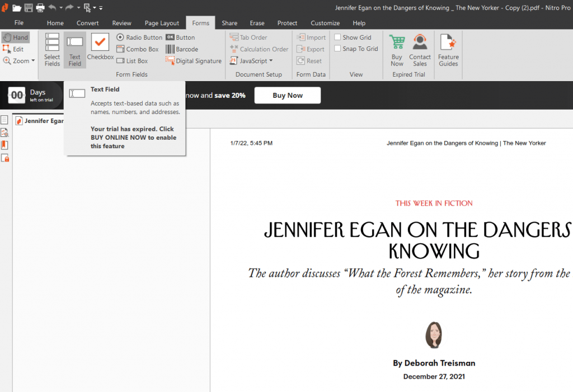Image resolution: width=573 pixels, height=392 pixels.
Task: Click the Tab Order tool
Action: 248,37
